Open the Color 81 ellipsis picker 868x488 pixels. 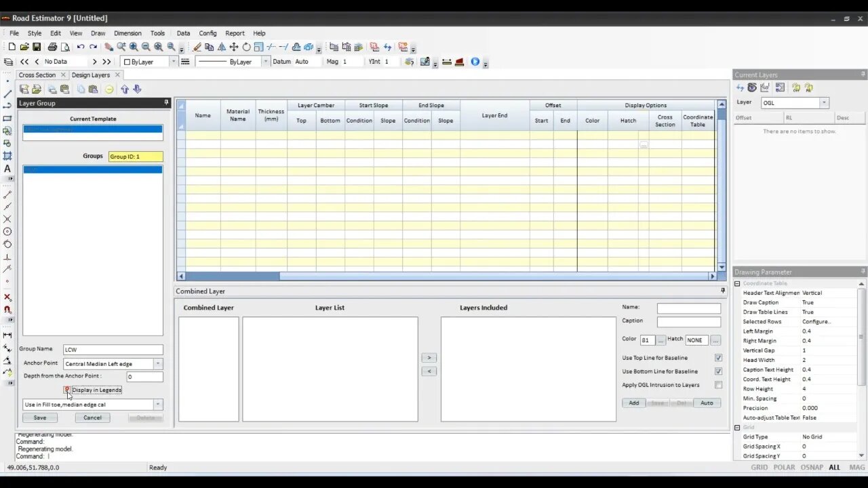[660, 340]
